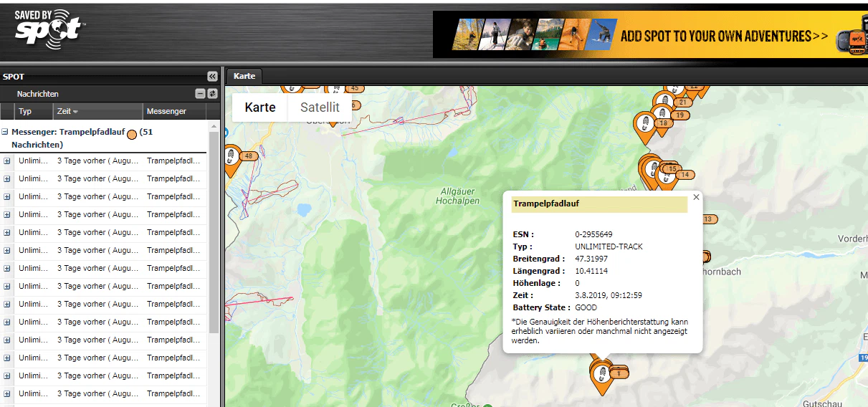Viewport: 868px width, 407px height.
Task: Click the SPOT logo
Action: [49, 30]
